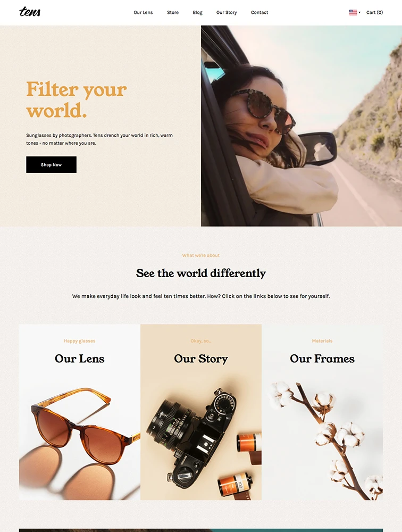Image resolution: width=402 pixels, height=532 pixels.
Task: Go to the Store menu item
Action: tap(173, 12)
